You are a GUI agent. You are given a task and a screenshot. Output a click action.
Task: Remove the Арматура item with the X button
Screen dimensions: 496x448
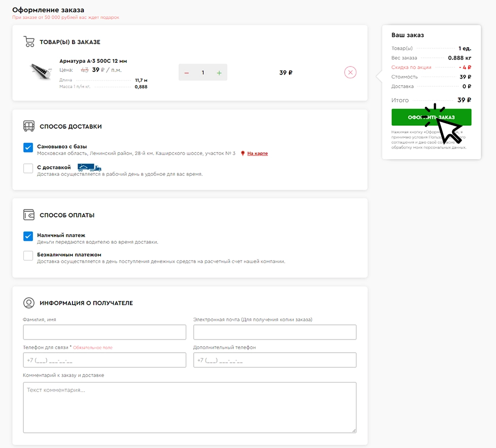pos(350,72)
